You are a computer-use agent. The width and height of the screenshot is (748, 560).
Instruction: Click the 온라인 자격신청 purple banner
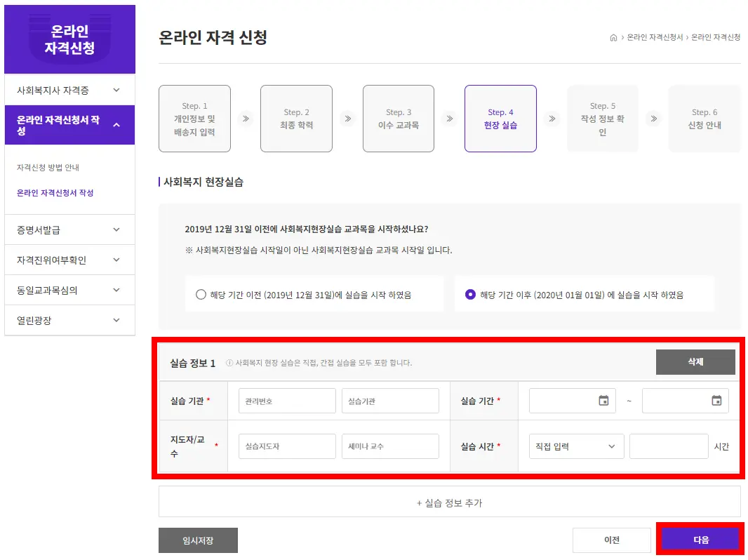[x=69, y=39]
